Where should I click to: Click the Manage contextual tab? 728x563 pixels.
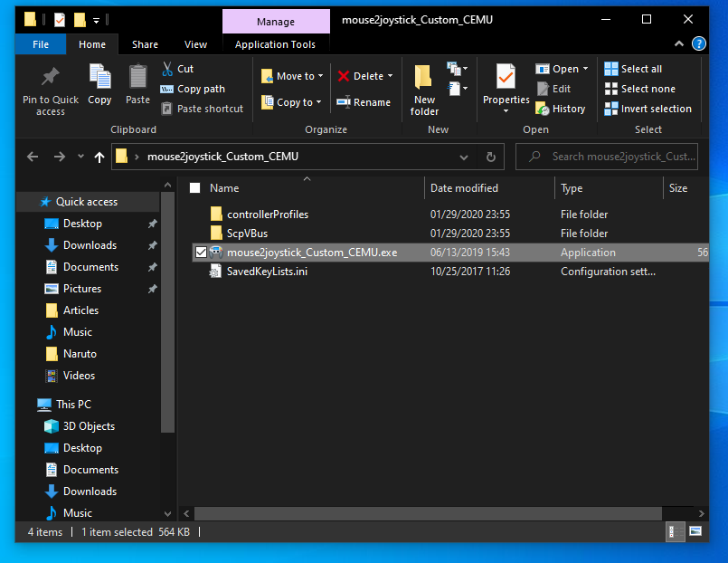(x=276, y=22)
